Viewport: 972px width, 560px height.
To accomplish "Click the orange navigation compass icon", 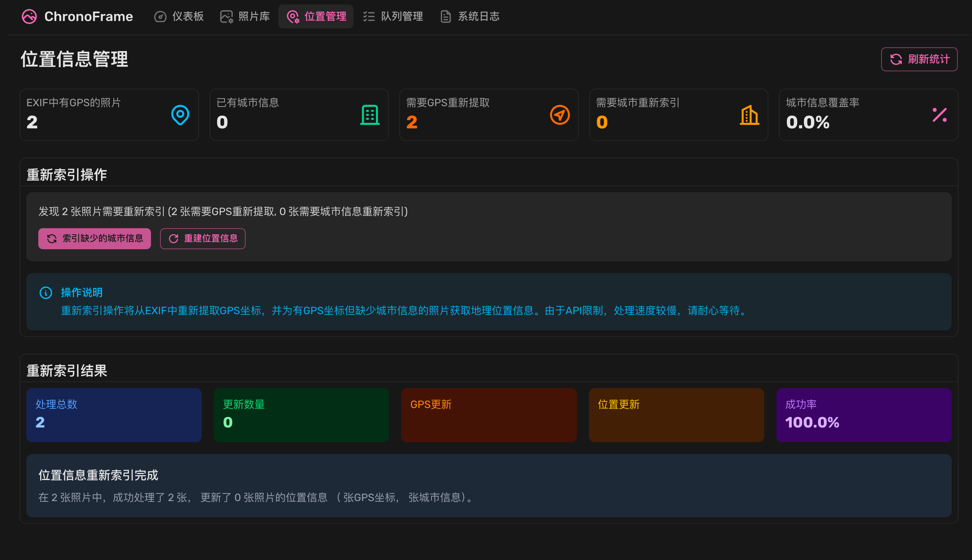I will 560,114.
